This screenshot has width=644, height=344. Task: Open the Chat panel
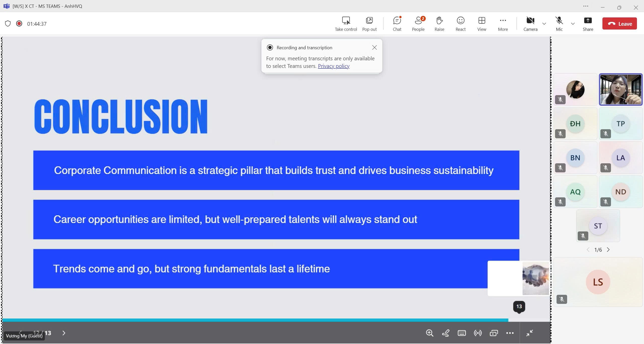(x=397, y=23)
